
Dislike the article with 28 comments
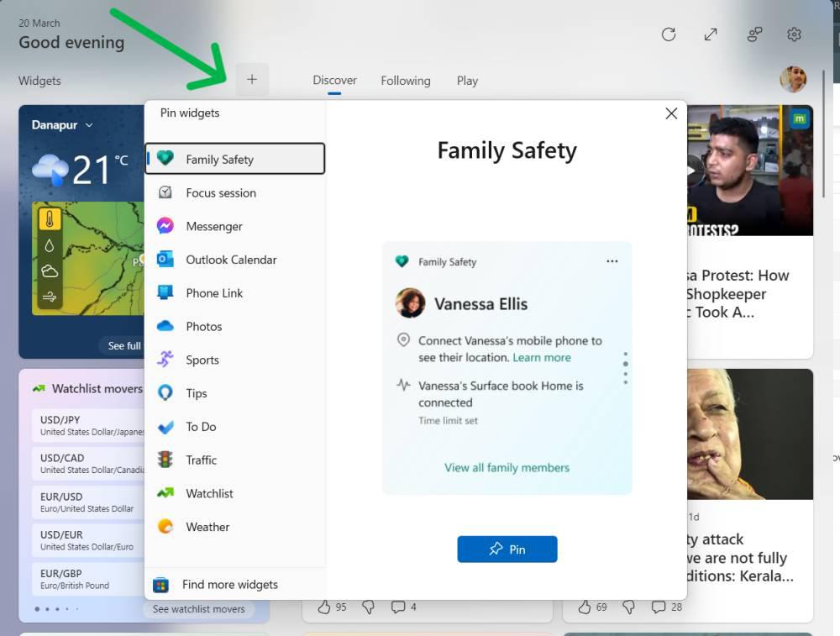[x=628, y=607]
